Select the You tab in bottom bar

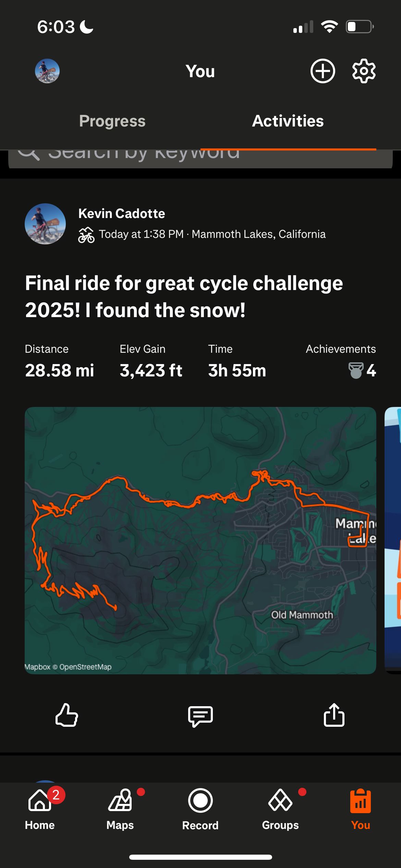pyautogui.click(x=360, y=808)
